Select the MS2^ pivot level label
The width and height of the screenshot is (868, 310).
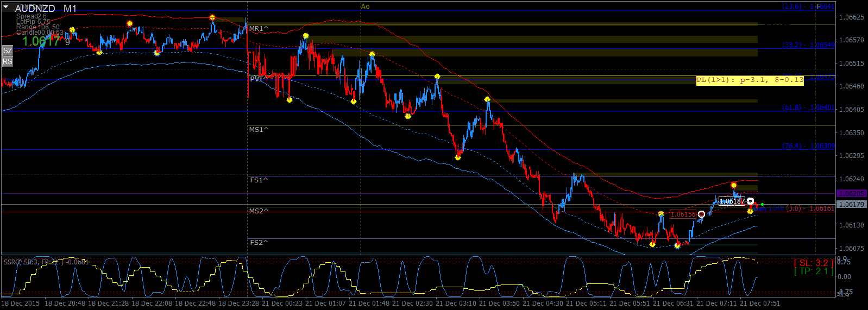(259, 211)
